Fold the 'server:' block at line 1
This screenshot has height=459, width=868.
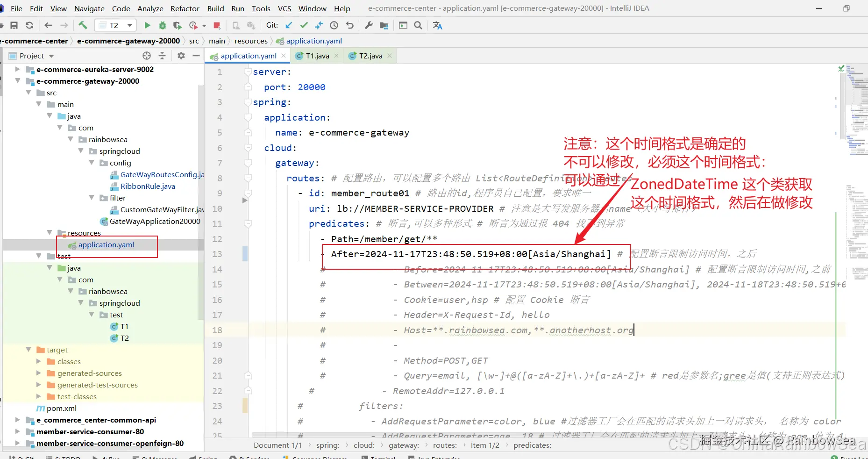pos(248,72)
